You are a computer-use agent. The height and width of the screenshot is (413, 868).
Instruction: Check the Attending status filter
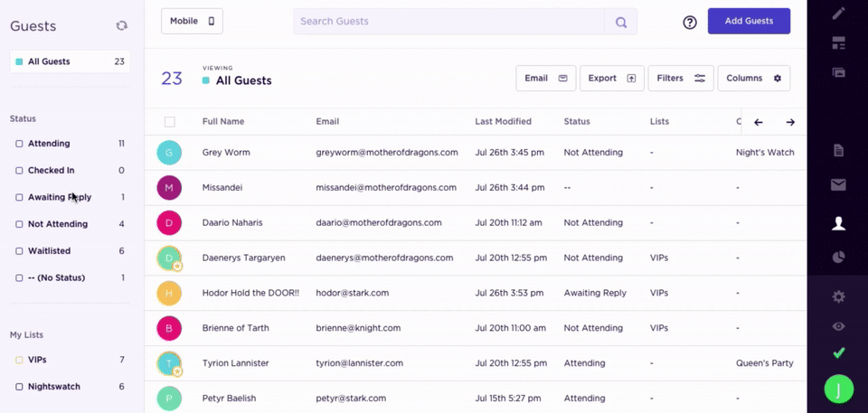20,144
